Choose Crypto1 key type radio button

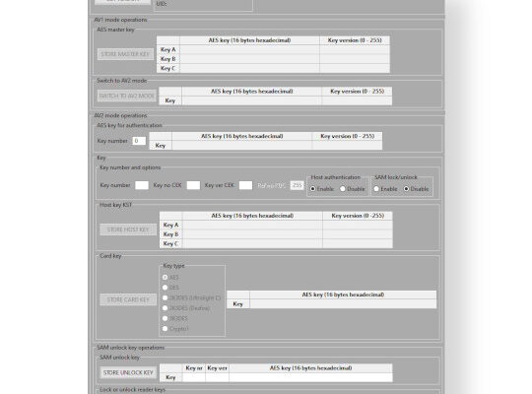(165, 329)
